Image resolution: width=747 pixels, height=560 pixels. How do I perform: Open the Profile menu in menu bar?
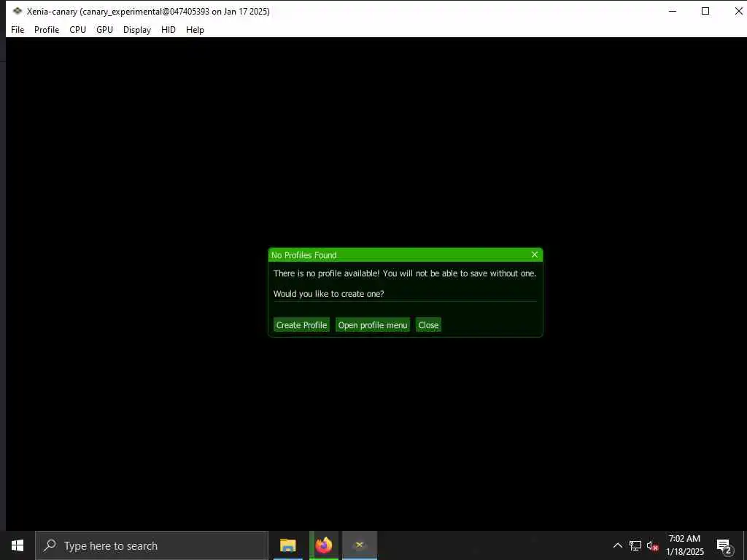(x=47, y=29)
